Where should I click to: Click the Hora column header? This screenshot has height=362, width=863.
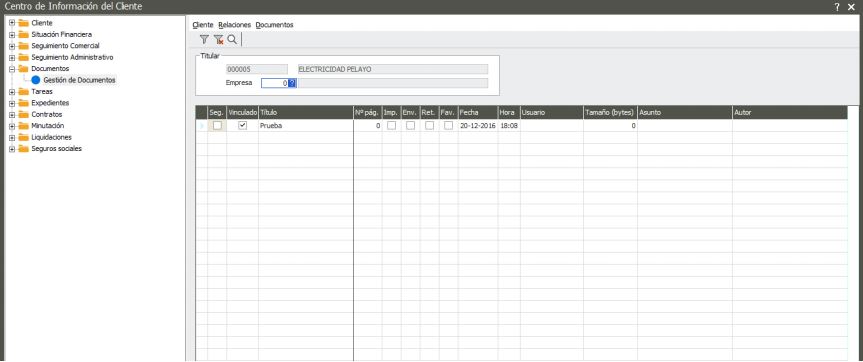[509, 112]
